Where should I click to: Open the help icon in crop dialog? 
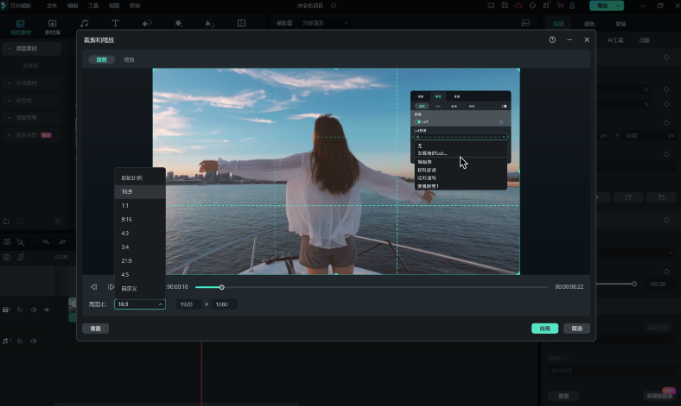point(552,40)
